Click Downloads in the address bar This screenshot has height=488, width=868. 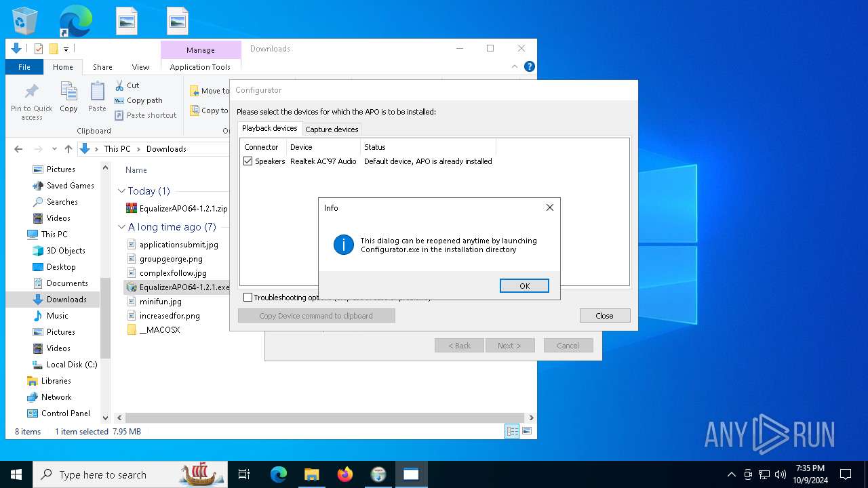tap(166, 149)
